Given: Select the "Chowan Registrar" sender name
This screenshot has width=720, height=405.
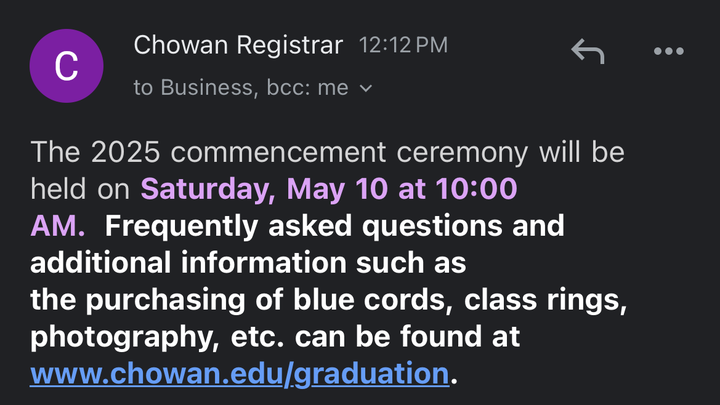Looking at the screenshot, I should tap(238, 45).
